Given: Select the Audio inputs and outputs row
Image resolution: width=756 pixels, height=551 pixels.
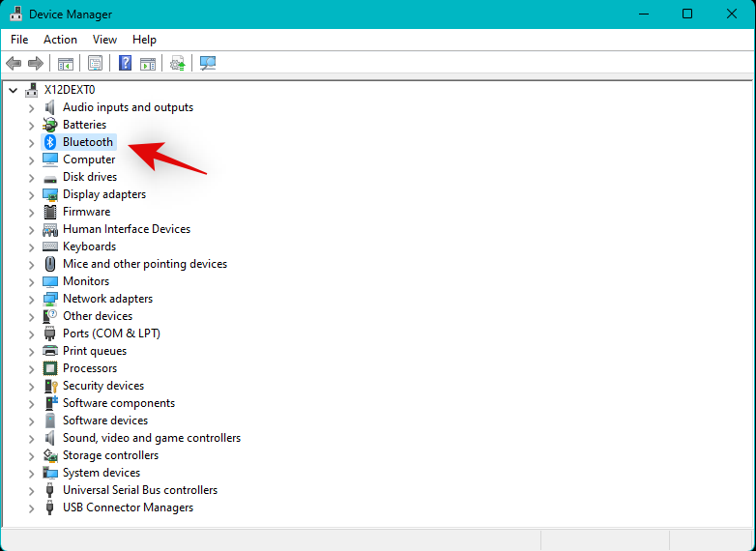Looking at the screenshot, I should tap(128, 107).
